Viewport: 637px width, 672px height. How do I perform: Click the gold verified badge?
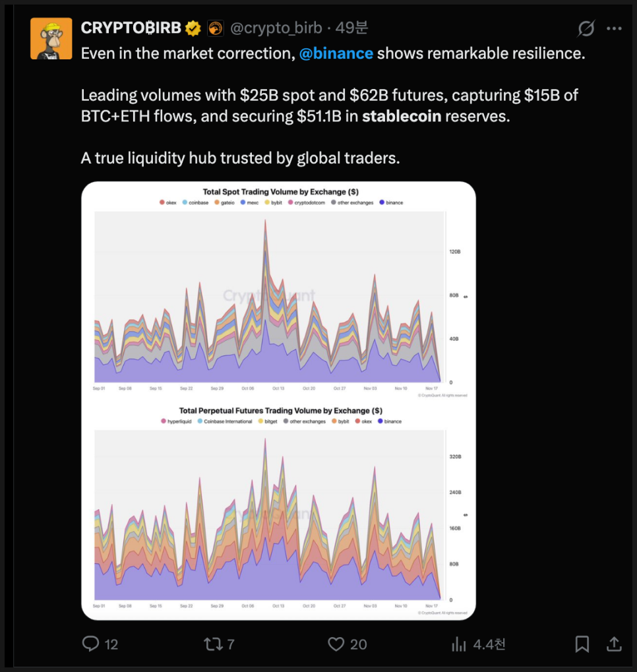[193, 28]
